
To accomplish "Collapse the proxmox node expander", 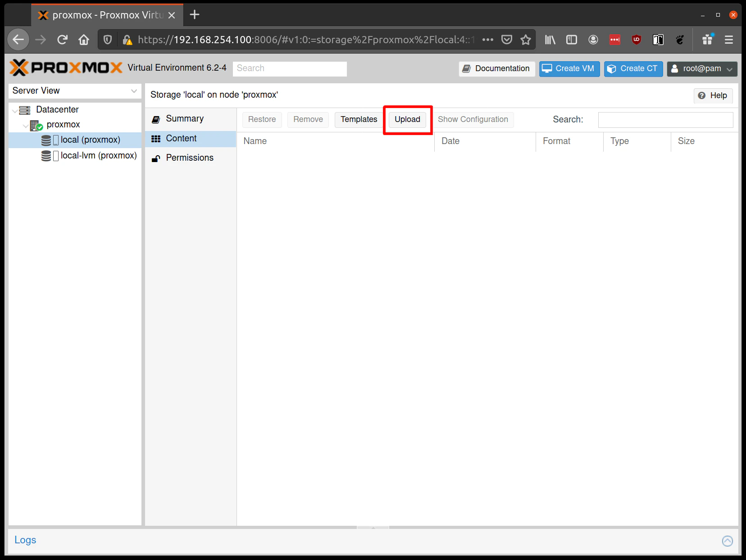I will point(26,126).
